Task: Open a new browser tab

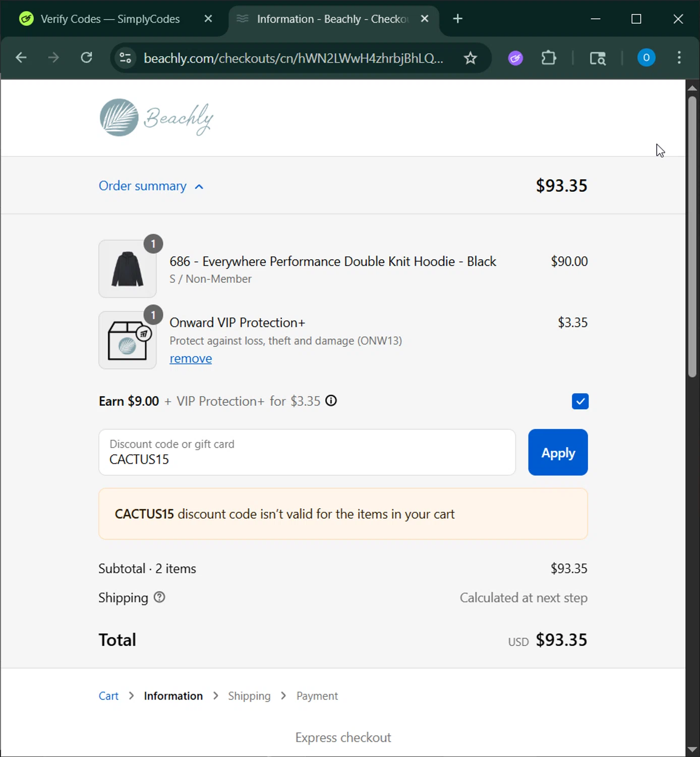Action: coord(457,19)
